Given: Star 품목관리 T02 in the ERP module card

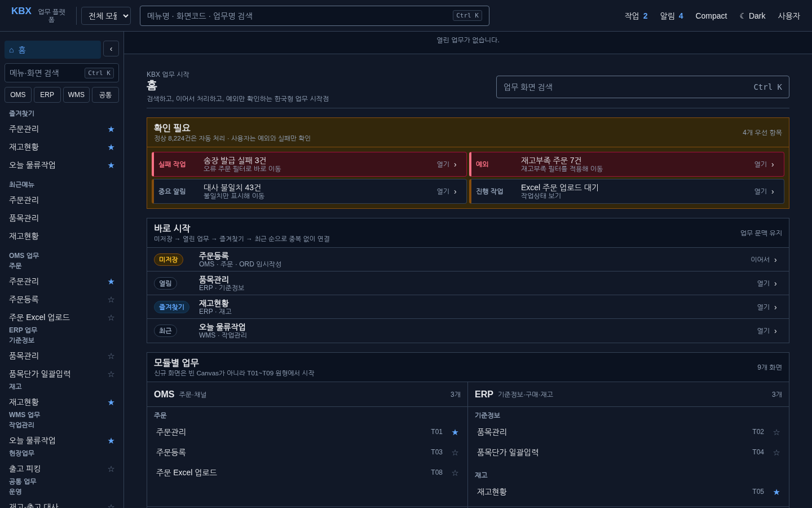Looking at the screenshot, I should pos(776,432).
